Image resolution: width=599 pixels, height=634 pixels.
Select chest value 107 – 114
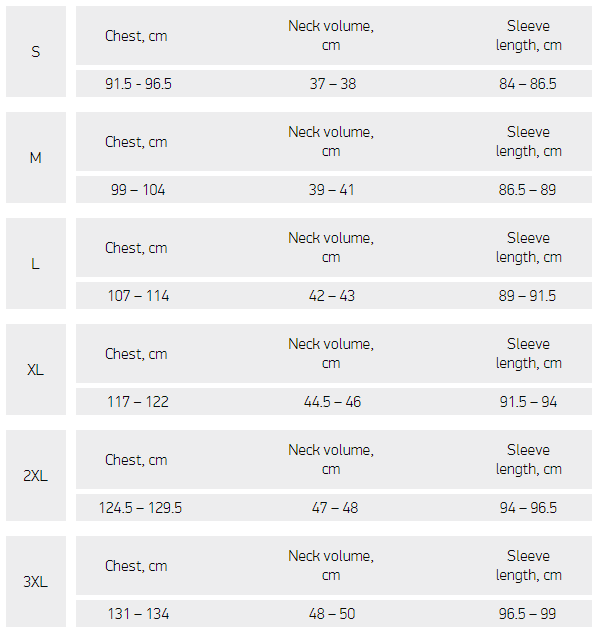(138, 296)
